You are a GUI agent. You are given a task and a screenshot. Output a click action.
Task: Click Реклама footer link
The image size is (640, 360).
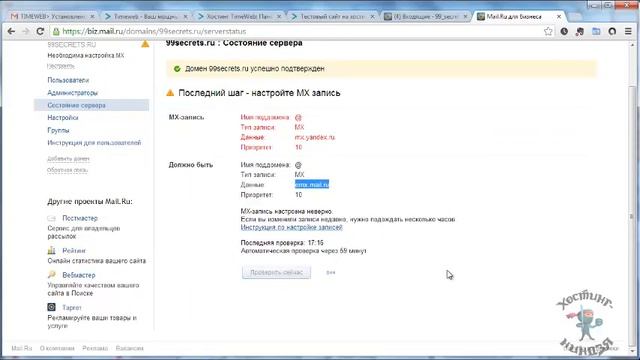[x=95, y=348]
